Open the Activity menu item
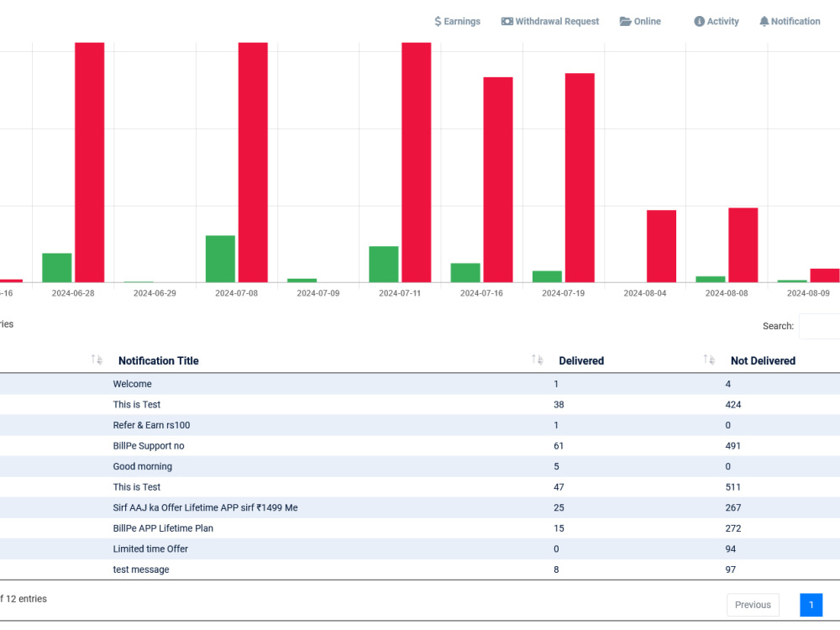The width and height of the screenshot is (840, 630). (717, 22)
